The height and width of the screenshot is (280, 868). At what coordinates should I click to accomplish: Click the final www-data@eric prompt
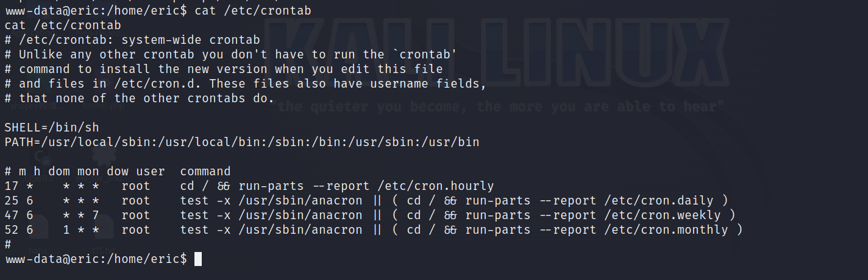click(x=96, y=259)
